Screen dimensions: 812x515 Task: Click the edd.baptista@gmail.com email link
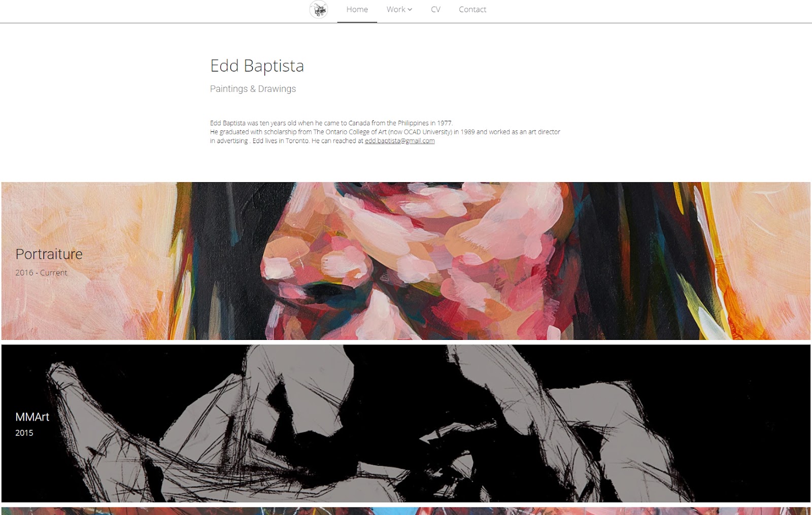(x=399, y=141)
